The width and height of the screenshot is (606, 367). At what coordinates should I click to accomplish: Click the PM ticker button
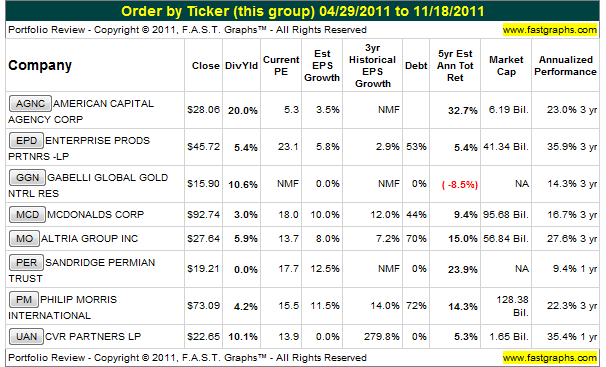(x=24, y=299)
